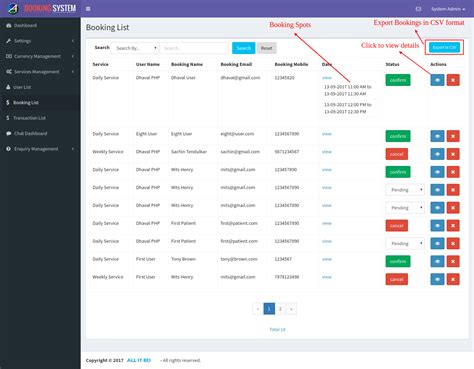Click view date link for Sachin Tendulkar booking
The width and height of the screenshot is (474, 369).
click(x=327, y=152)
